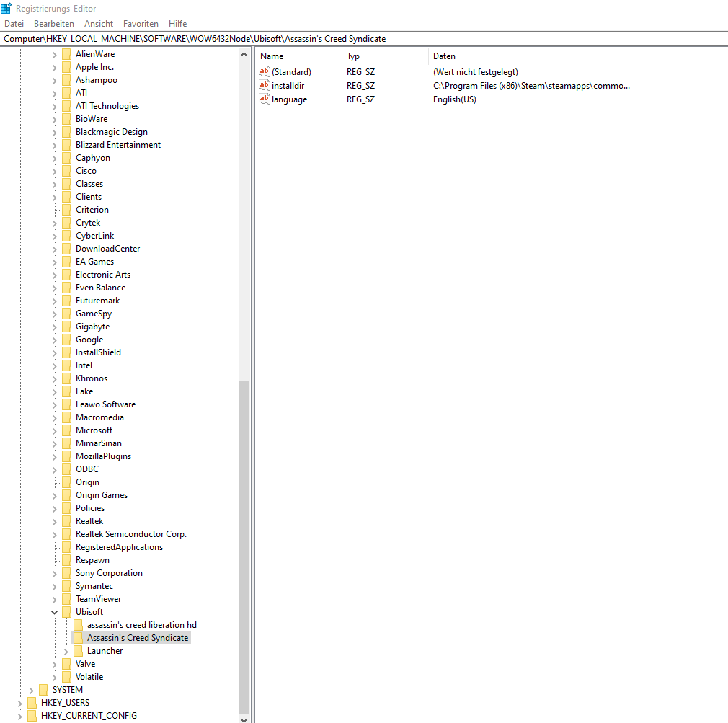Click the Realtek folder icon
This screenshot has height=723, width=728.
tap(67, 521)
